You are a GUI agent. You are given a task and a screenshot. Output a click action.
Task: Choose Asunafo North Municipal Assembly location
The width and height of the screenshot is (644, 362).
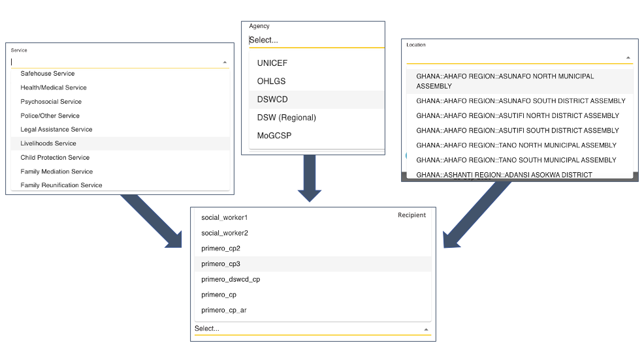[x=519, y=81]
